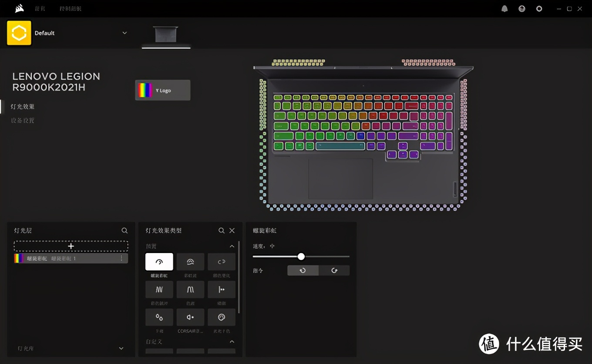Image resolution: width=592 pixels, height=364 pixels.
Task: Open the three-dot menu of the lighting layer
Action: 121,258
